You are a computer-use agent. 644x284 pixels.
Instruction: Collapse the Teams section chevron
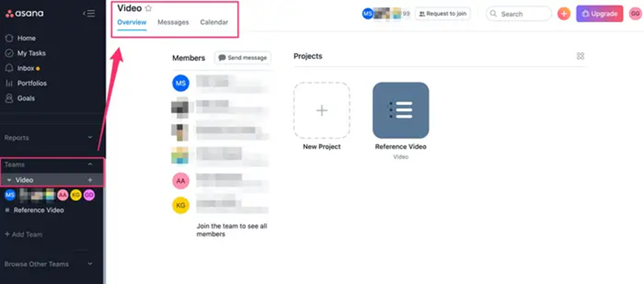pyautogui.click(x=90, y=164)
